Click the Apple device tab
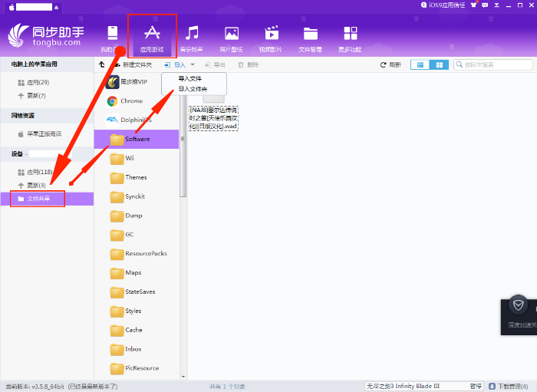This screenshot has height=392, width=537. point(35,7)
